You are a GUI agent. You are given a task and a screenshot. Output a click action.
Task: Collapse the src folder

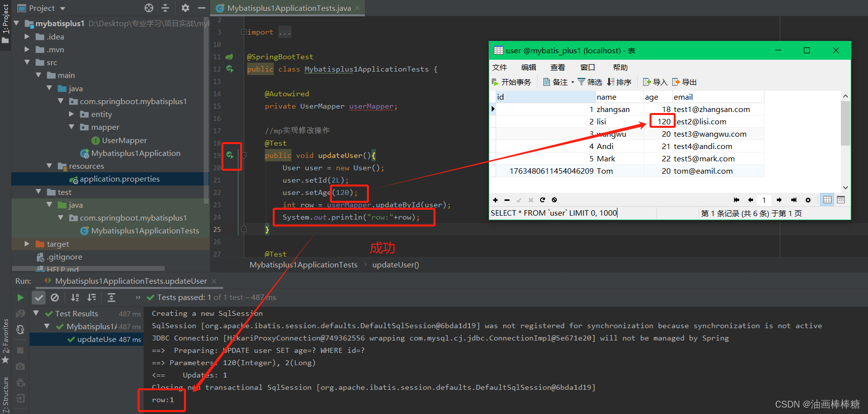click(x=27, y=62)
